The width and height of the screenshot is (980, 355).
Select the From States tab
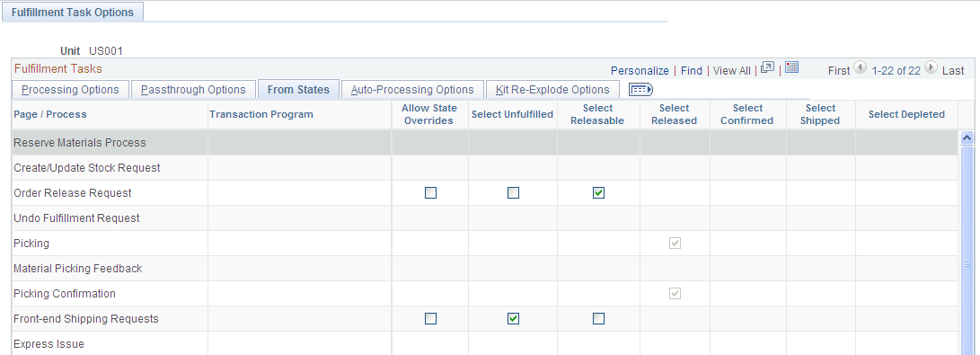(298, 89)
